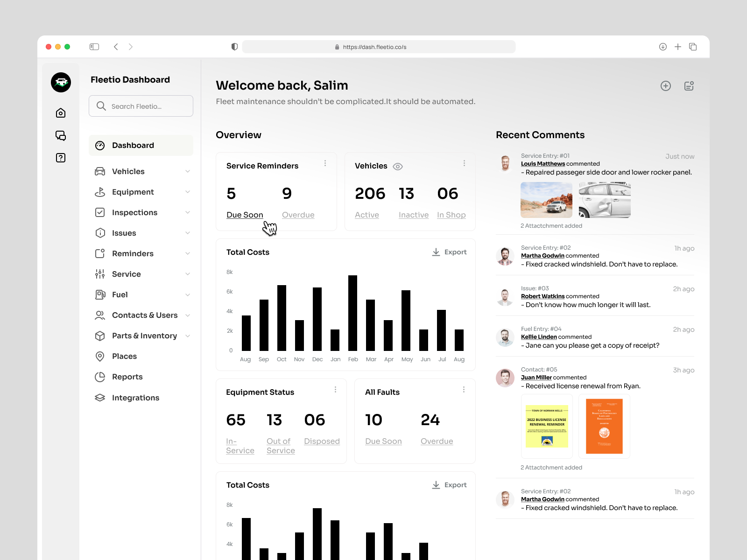Click the magnifier icon in the search bar
The height and width of the screenshot is (560, 747).
101,106
